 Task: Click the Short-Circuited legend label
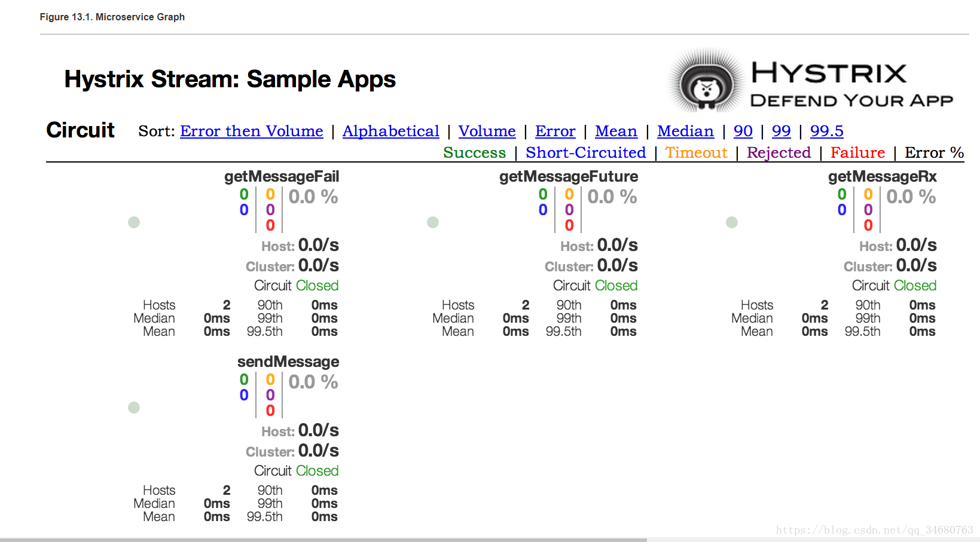(x=586, y=153)
